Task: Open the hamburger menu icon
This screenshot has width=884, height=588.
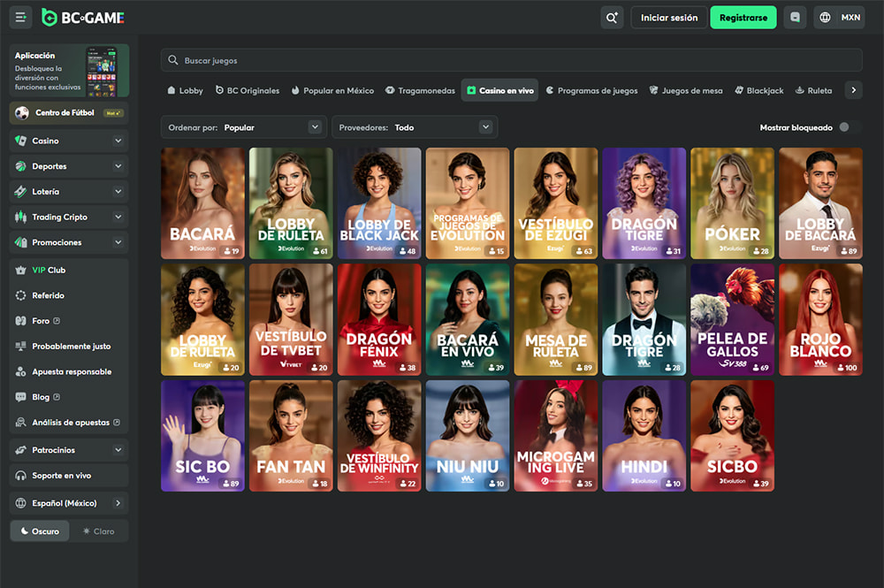Action: (x=20, y=18)
